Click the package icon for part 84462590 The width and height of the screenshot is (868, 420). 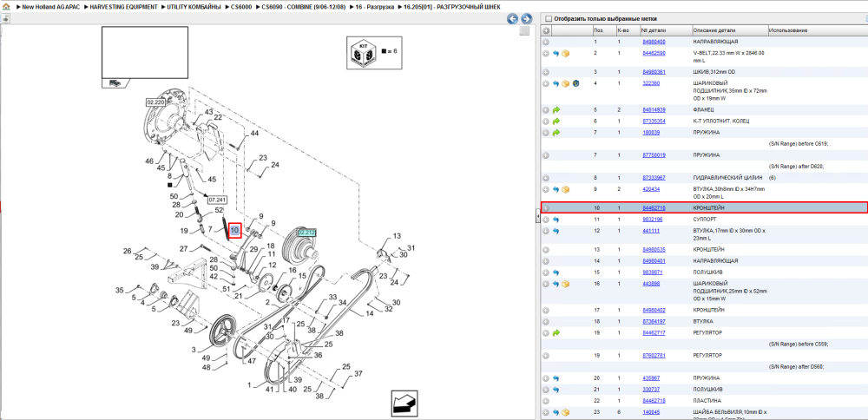point(566,53)
